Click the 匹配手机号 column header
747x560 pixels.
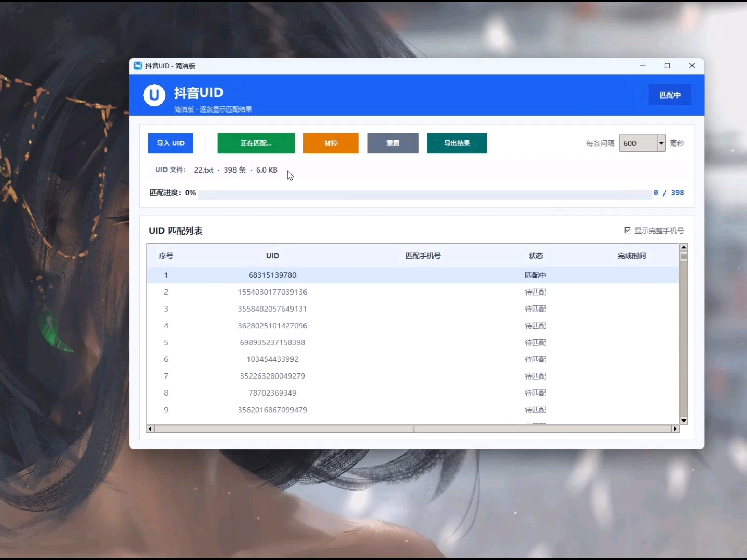point(423,256)
